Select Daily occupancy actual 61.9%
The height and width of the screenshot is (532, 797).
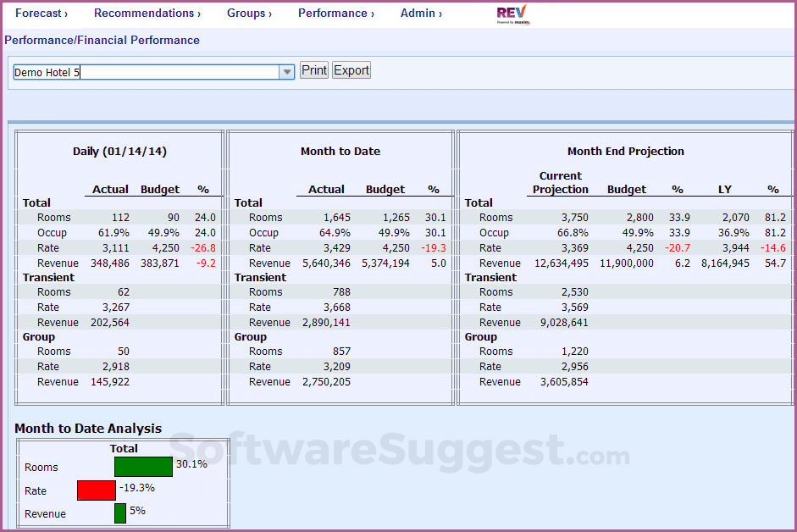coord(113,232)
